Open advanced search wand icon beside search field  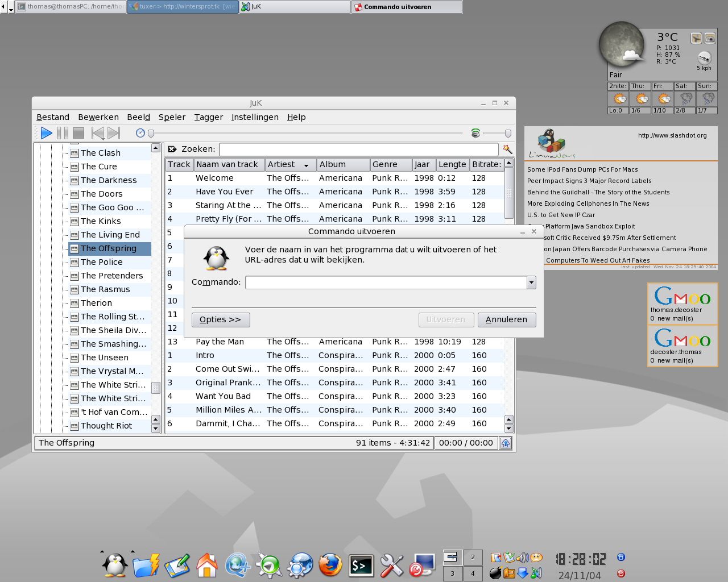tap(507, 149)
